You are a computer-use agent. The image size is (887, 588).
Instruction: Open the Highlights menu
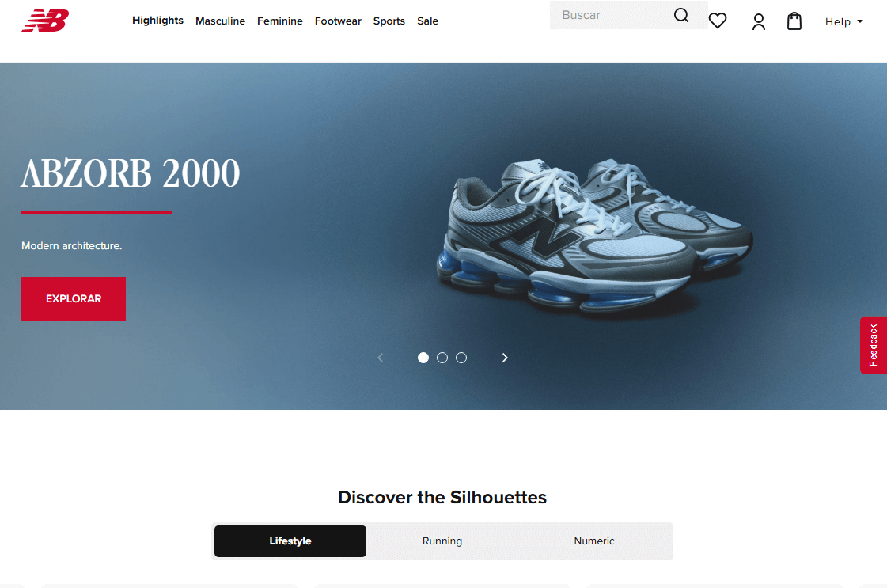coord(157,21)
